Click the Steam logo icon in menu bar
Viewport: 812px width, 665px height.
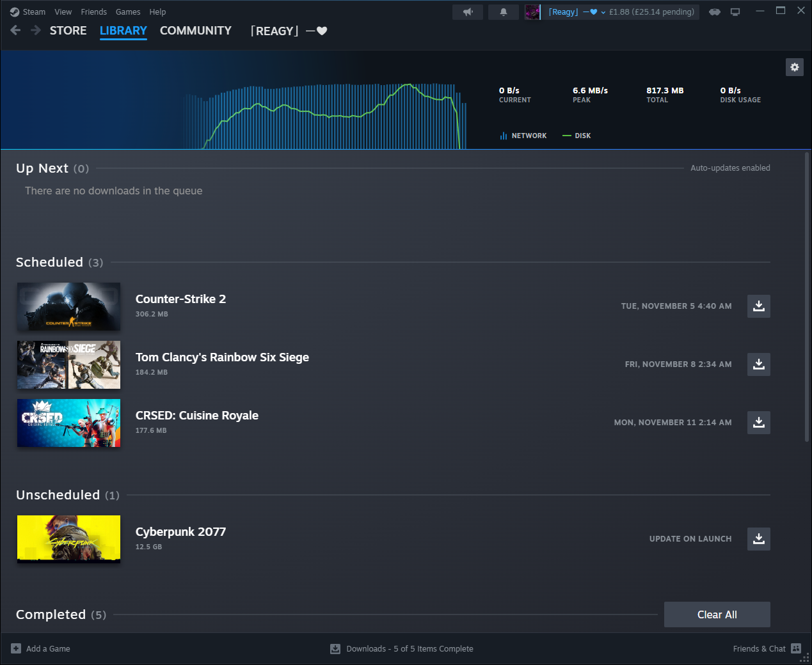(15, 12)
